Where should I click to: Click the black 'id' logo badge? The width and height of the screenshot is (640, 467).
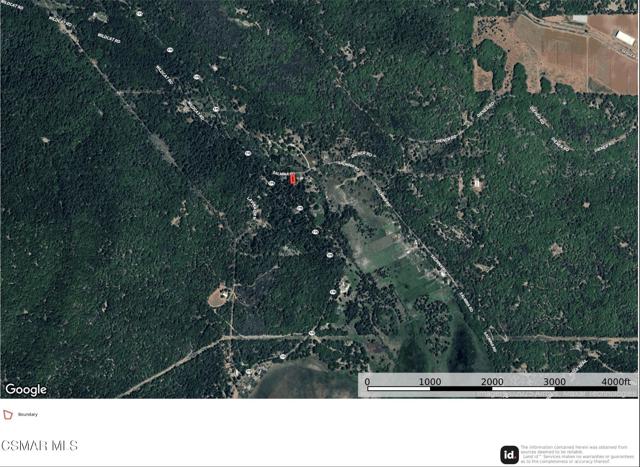click(x=509, y=455)
